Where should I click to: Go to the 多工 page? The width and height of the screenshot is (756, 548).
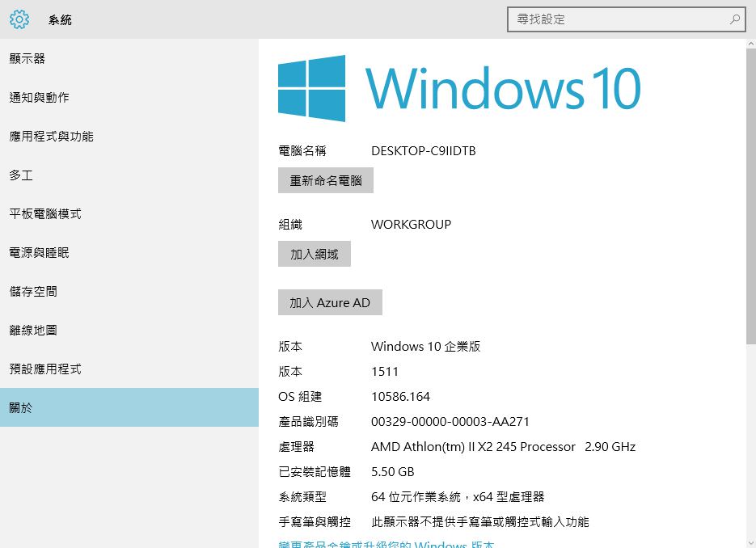[x=129, y=175]
